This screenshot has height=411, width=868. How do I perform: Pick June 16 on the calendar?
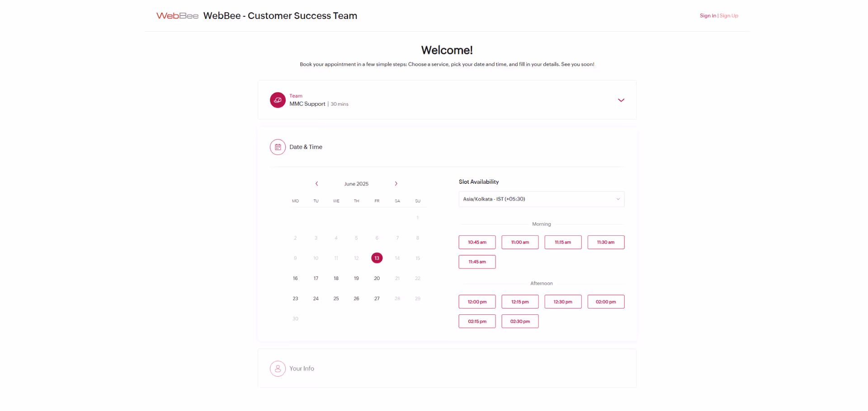click(x=295, y=278)
